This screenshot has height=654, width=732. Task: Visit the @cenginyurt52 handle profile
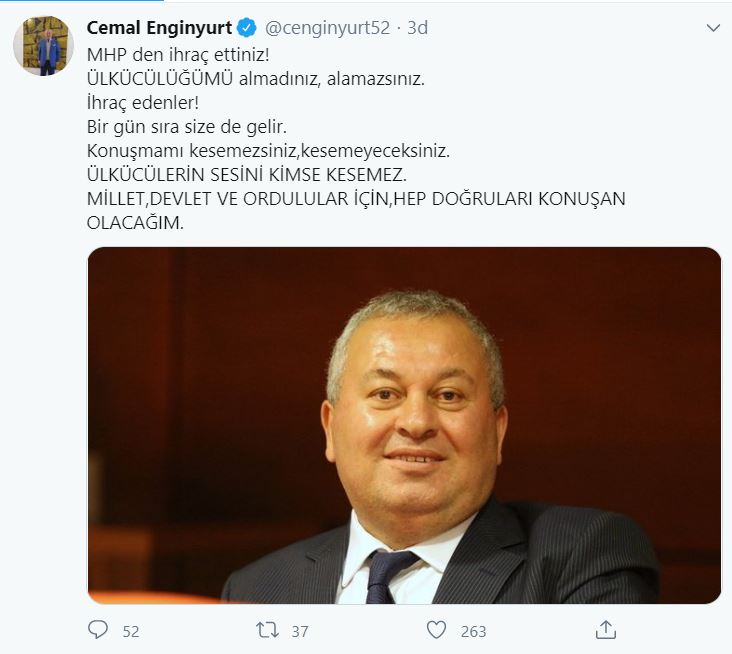point(327,28)
